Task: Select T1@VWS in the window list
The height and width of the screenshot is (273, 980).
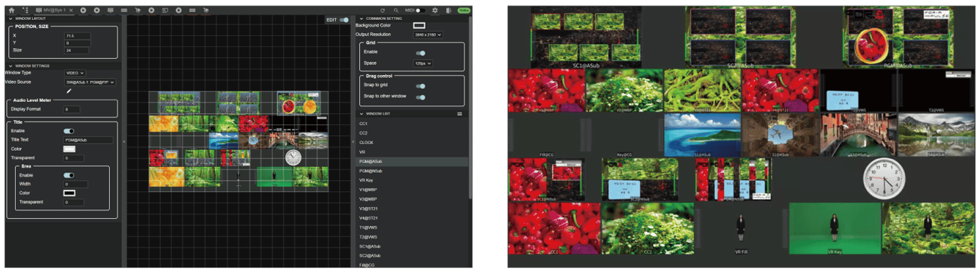Action: [x=411, y=228]
